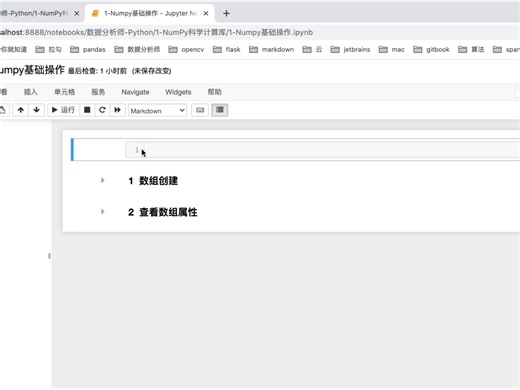Open the 你就知道 bookmark
Image resolution: width=520 pixels, height=390 pixels.
click(13, 50)
